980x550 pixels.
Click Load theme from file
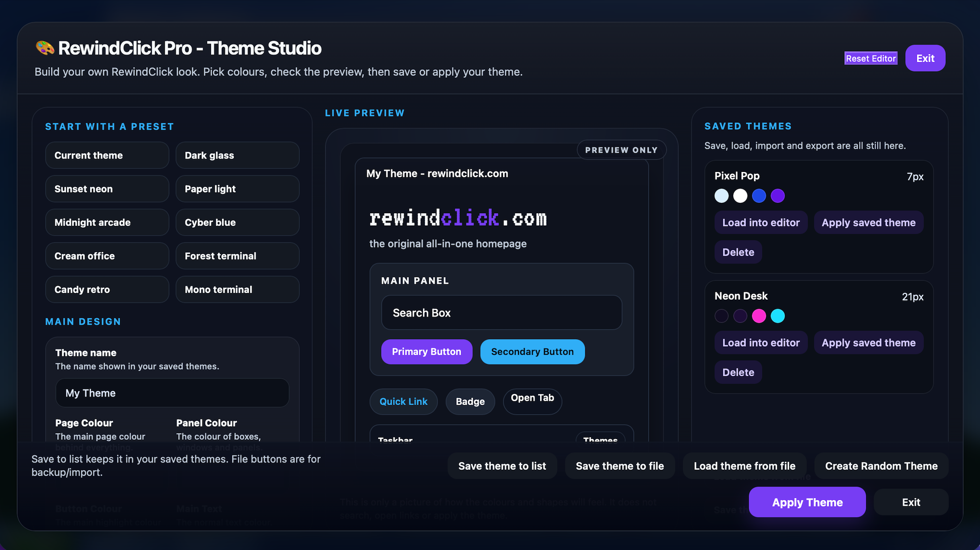[x=744, y=466]
